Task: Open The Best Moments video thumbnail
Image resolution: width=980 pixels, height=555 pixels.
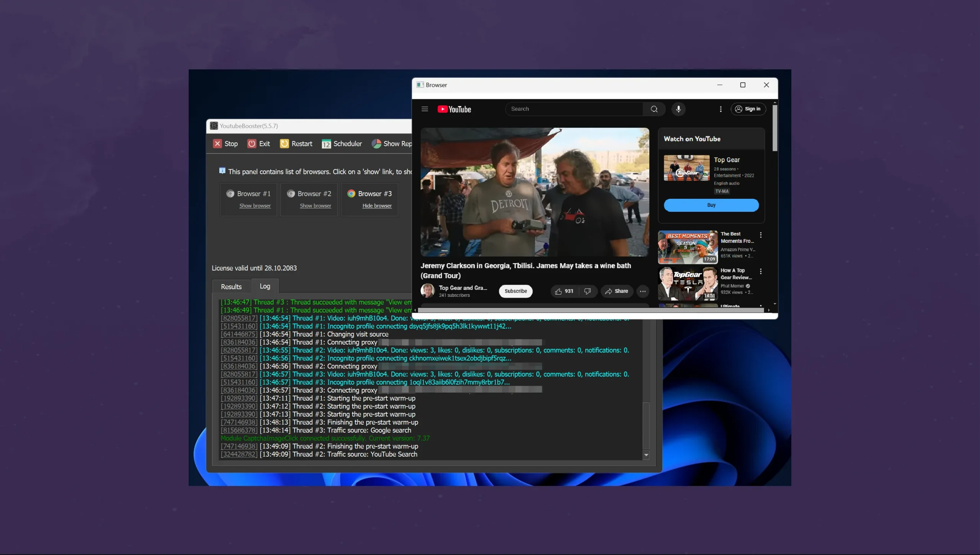Action: click(x=688, y=247)
